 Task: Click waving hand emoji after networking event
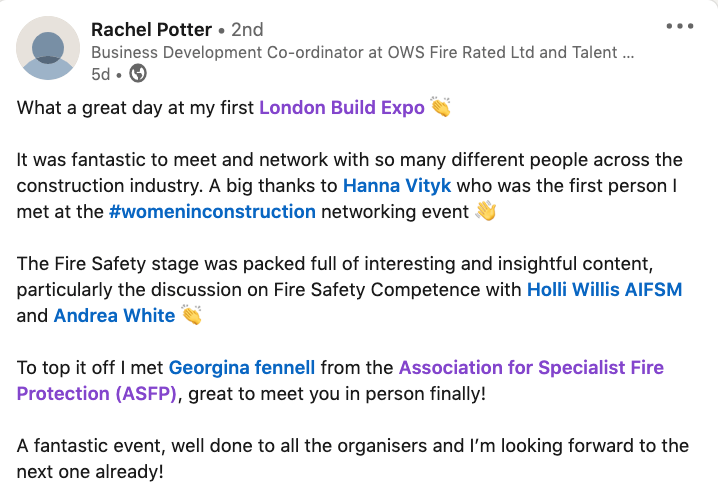coord(486,211)
